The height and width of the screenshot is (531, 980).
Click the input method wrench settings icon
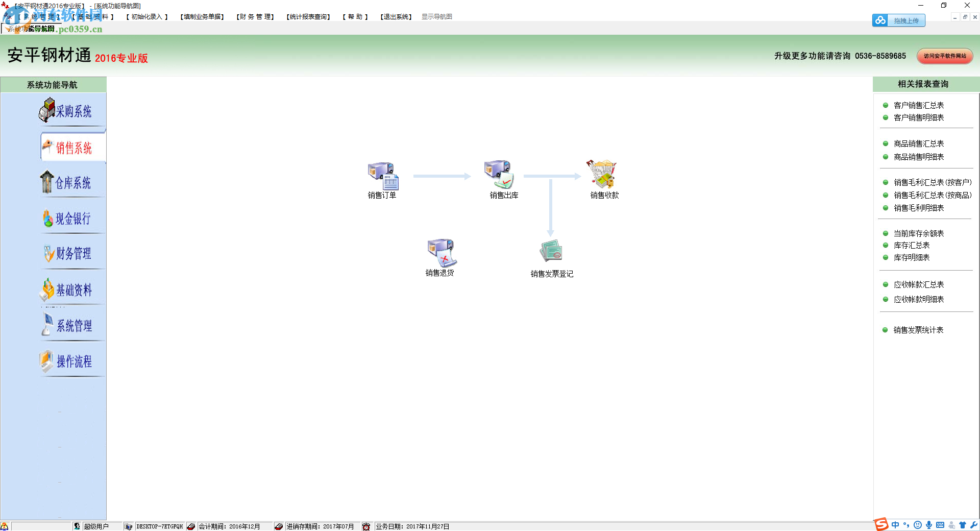974,525
